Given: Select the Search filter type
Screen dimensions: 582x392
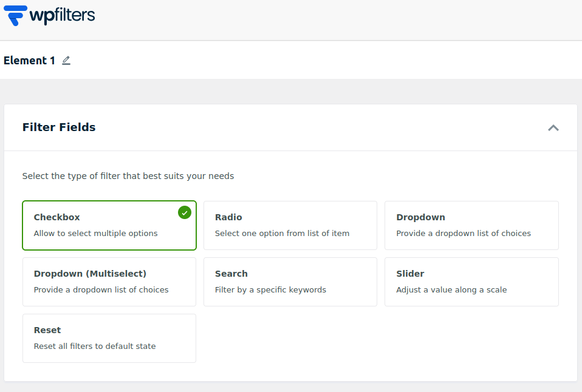Looking at the screenshot, I should (290, 282).
